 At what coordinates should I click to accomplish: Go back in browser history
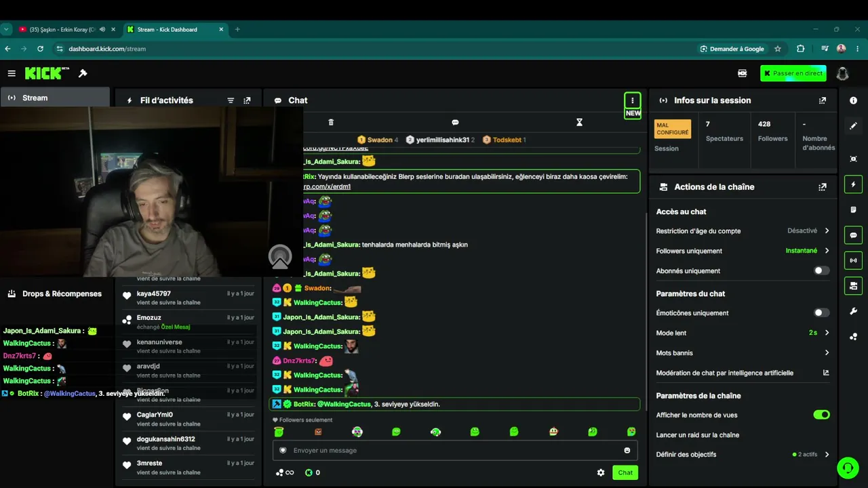coord(7,49)
